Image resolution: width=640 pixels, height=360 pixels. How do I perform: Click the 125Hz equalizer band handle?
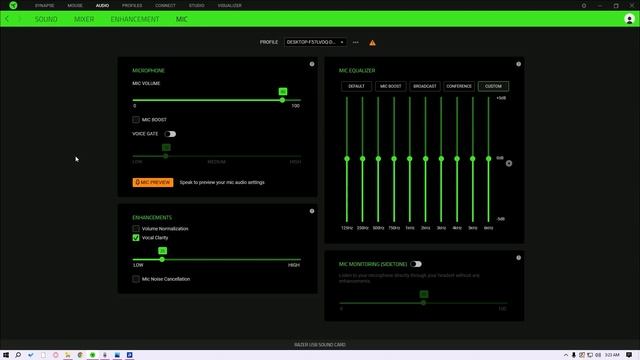(347, 159)
